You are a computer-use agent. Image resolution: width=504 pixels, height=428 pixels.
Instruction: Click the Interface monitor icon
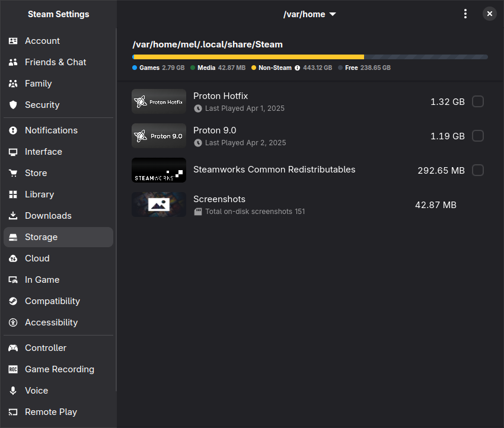click(x=13, y=152)
